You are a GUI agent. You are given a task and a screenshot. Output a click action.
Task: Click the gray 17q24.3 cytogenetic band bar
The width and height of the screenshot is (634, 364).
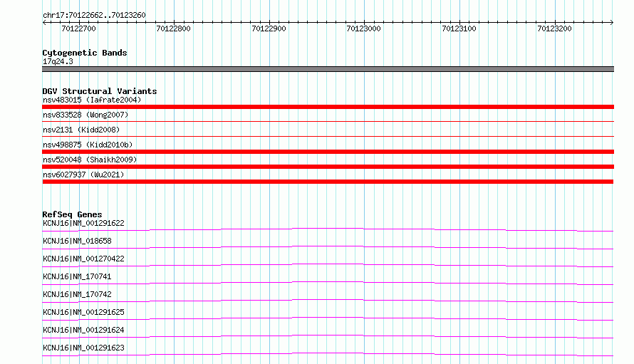328,69
